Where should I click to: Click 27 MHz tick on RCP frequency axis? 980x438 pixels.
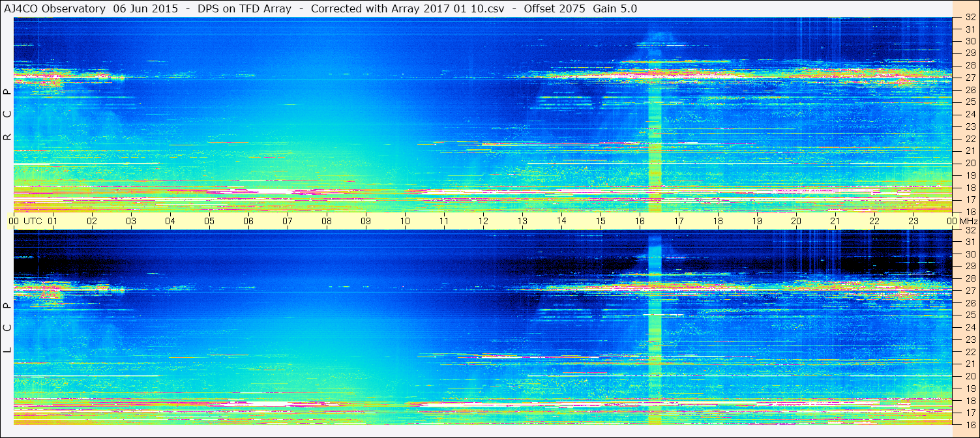pyautogui.click(x=970, y=77)
